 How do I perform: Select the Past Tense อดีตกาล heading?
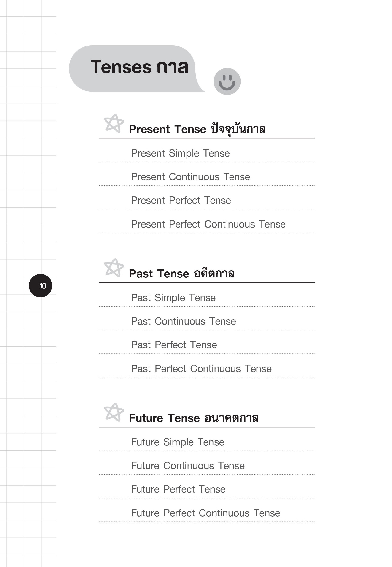point(182,274)
